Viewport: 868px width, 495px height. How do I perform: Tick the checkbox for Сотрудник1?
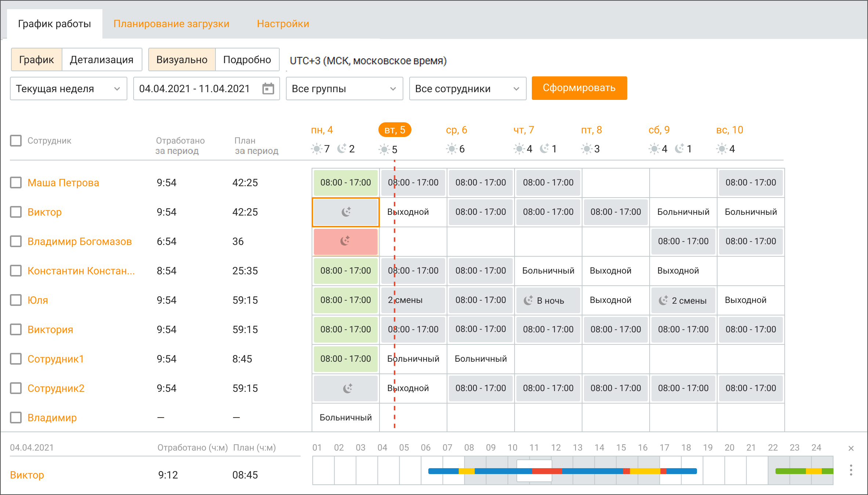point(16,359)
